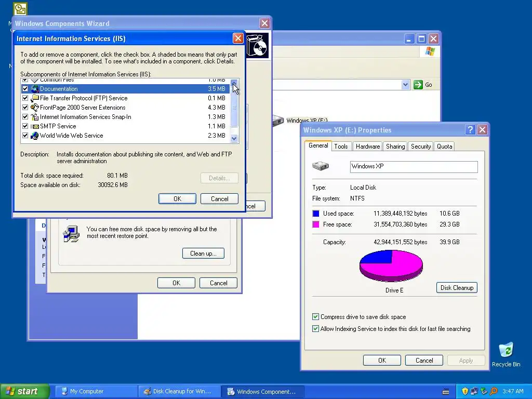532x399 pixels.
Task: Uncheck Allow Indexing Service to index this disk
Action: (x=315, y=328)
